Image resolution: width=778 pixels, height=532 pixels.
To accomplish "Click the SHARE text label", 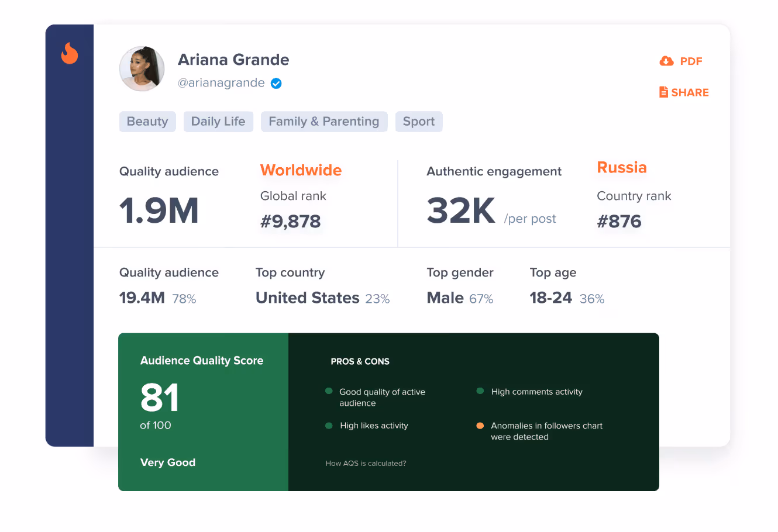I will click(x=690, y=92).
